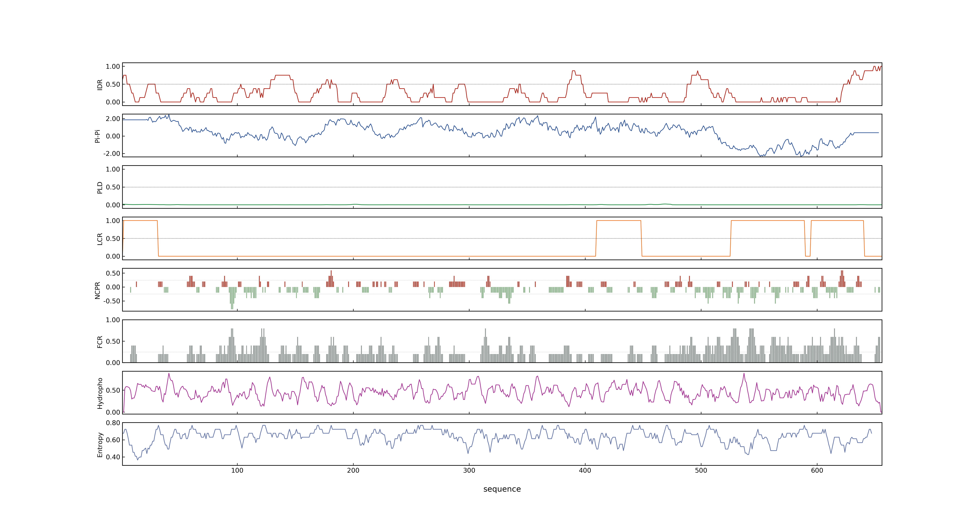Click x-axis tick label 400
Screen dimensions: 980x523
pos(585,470)
